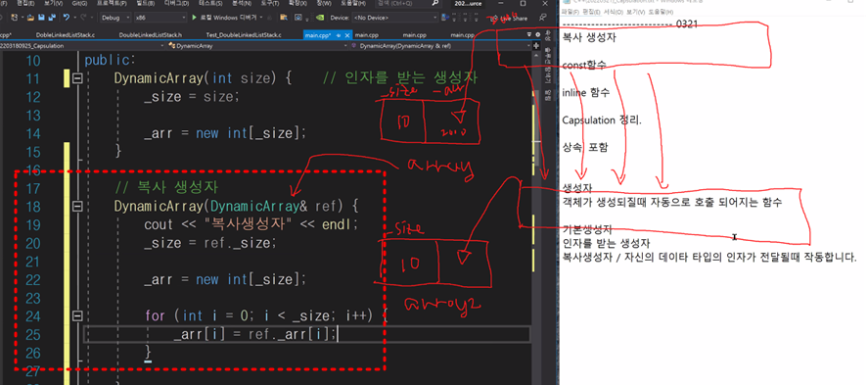Click the Redo arrow icon
Image resolution: width=868 pixels, height=385 pixels.
click(82, 18)
